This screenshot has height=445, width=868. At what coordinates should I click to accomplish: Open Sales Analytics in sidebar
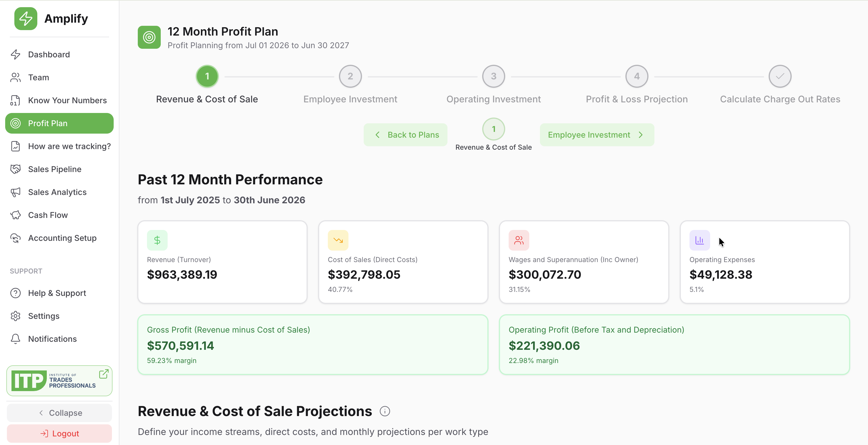coord(59,192)
